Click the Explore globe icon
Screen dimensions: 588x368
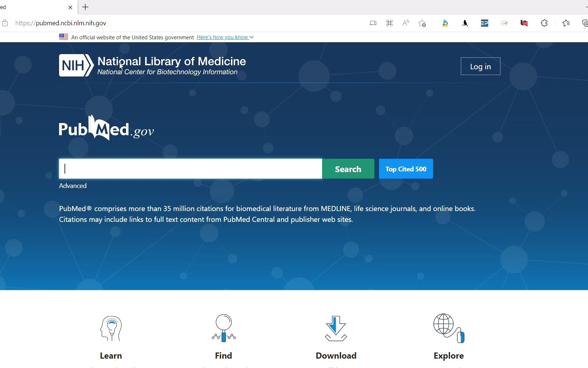click(x=449, y=328)
